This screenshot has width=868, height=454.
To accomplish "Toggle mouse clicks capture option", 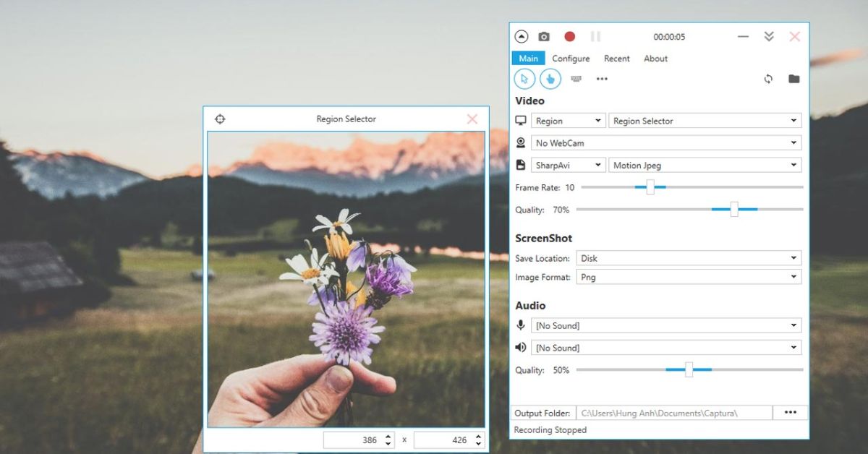I will (550, 79).
